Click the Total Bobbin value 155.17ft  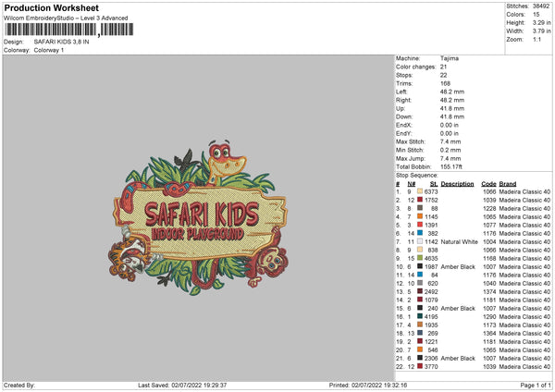pos(451,166)
